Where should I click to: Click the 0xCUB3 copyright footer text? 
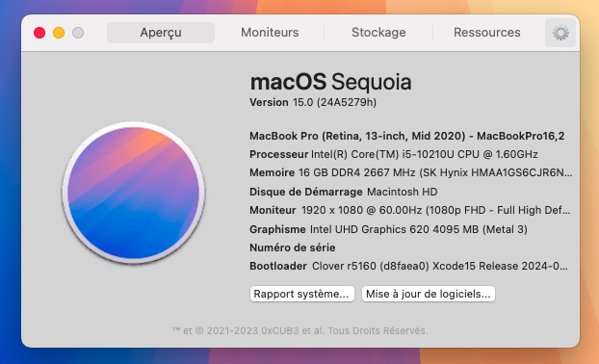pyautogui.click(x=299, y=330)
